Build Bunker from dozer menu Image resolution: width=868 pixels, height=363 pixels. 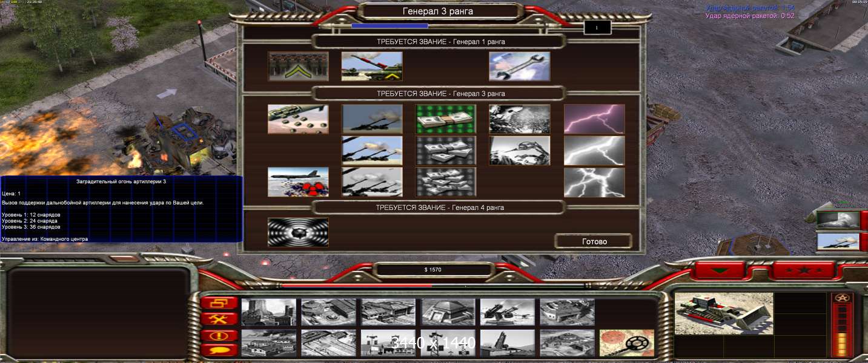448,312
